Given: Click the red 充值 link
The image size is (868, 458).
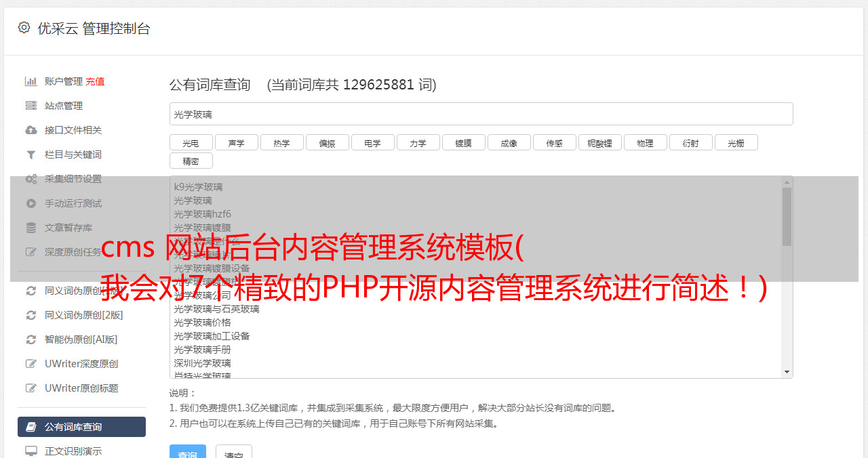Looking at the screenshot, I should (x=95, y=81).
